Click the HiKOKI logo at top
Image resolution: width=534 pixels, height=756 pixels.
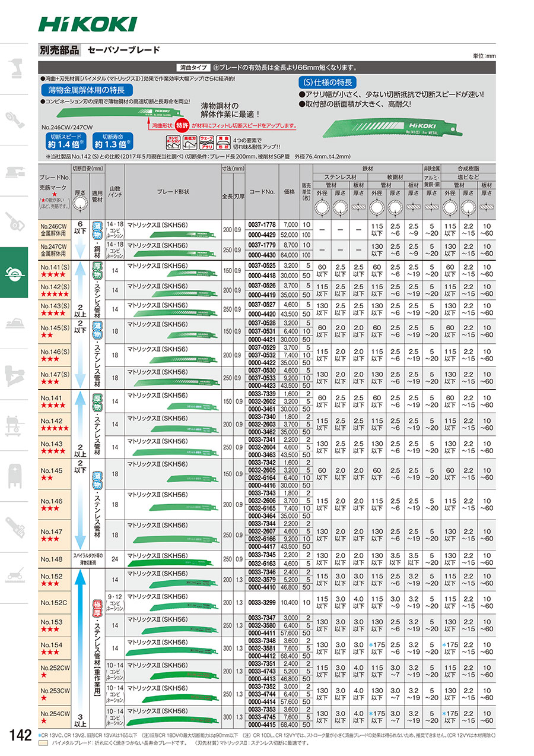point(87,23)
